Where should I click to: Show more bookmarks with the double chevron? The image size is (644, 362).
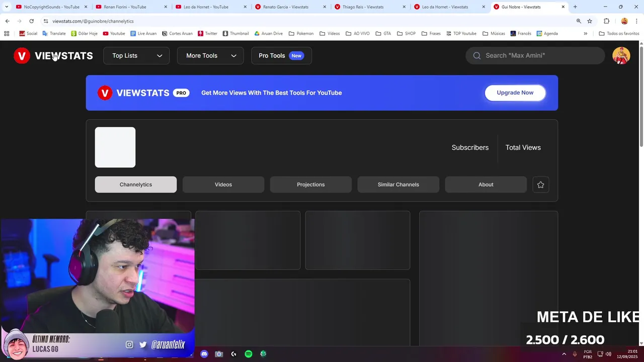pyautogui.click(x=585, y=34)
